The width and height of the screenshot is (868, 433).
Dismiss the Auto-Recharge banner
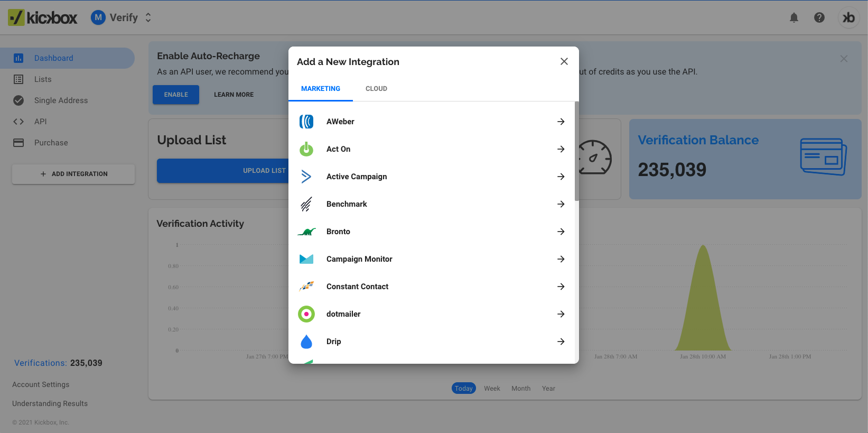click(x=844, y=59)
